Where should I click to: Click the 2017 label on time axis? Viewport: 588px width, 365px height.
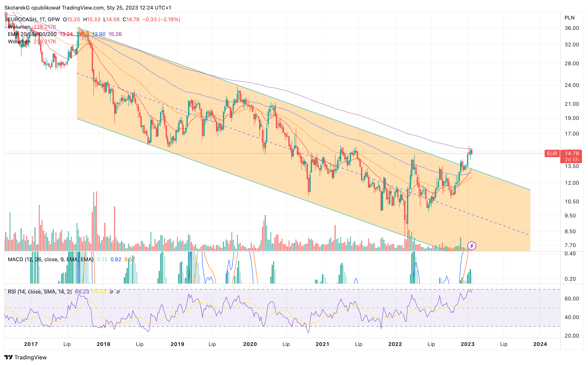(31, 344)
